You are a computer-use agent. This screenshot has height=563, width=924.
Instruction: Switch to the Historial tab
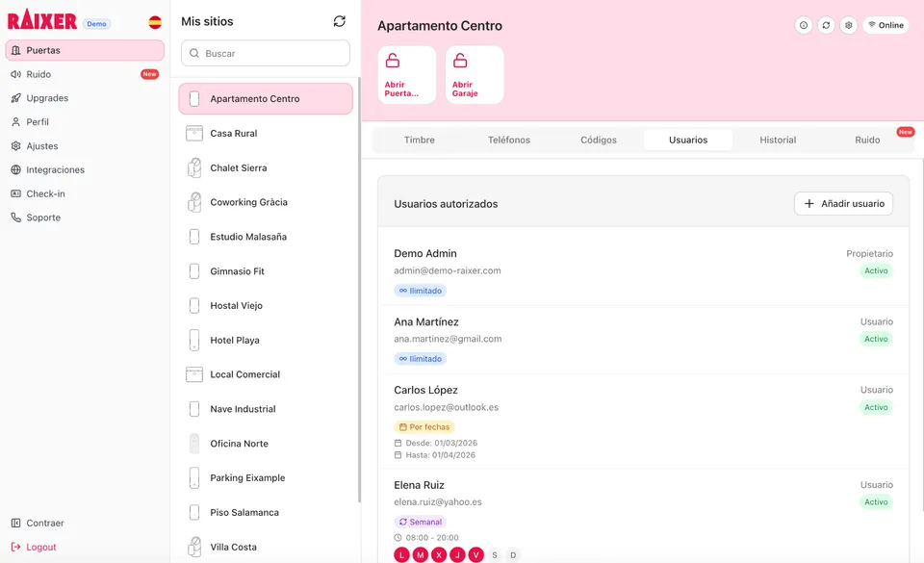click(x=778, y=140)
